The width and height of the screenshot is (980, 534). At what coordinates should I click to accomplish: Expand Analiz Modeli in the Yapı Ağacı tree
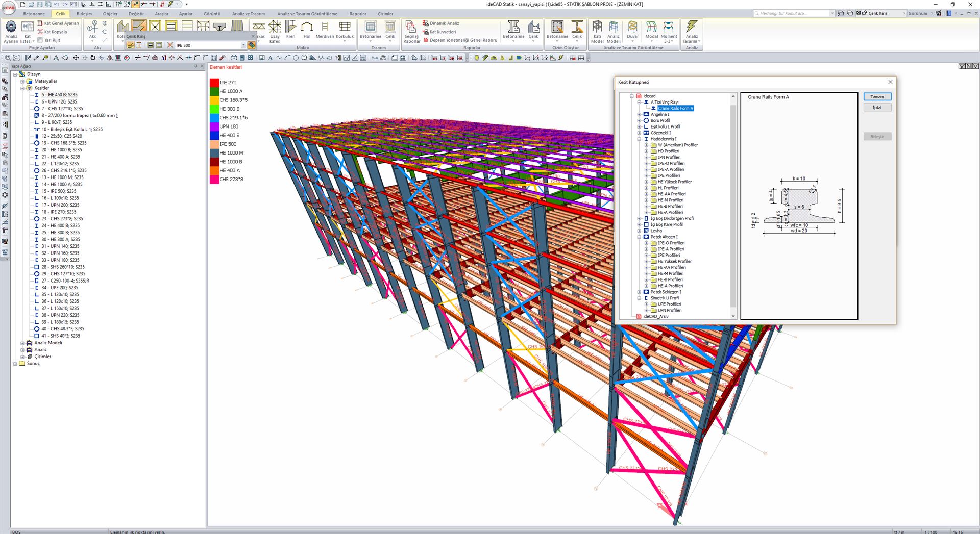[23, 343]
